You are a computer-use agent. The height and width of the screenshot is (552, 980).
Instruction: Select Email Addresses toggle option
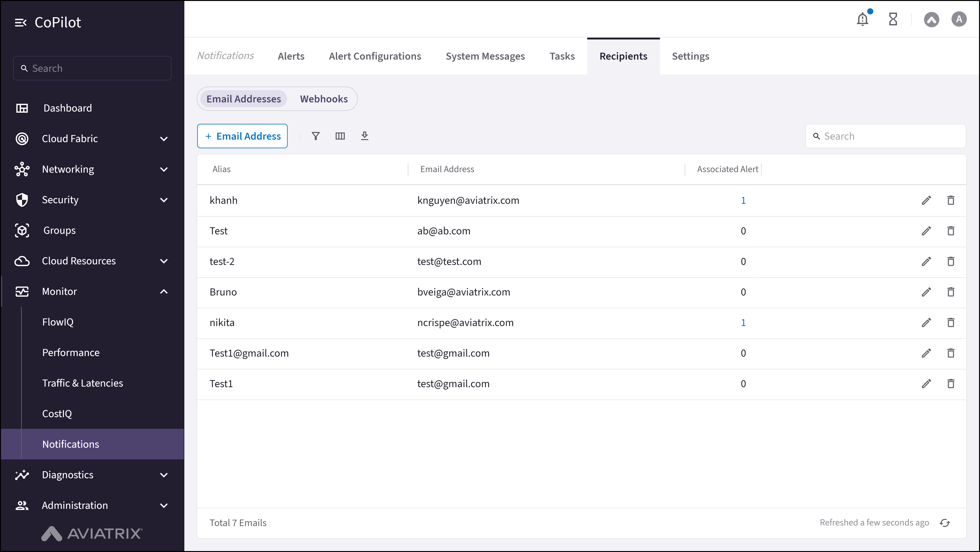(244, 99)
